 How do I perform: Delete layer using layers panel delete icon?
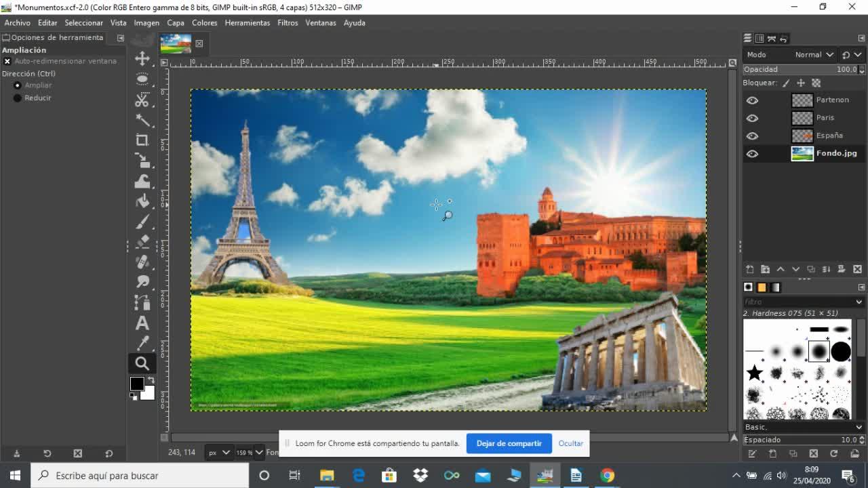pyautogui.click(x=857, y=269)
